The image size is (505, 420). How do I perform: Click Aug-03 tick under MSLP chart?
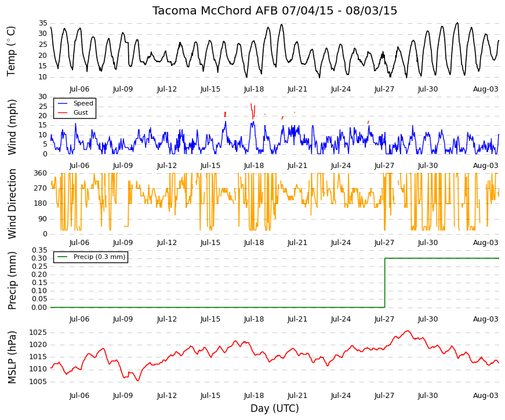[485, 396]
